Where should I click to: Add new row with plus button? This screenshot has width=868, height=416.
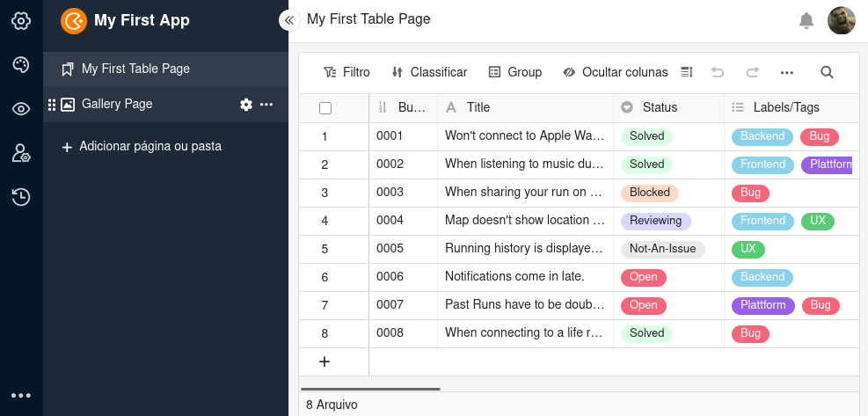325,361
